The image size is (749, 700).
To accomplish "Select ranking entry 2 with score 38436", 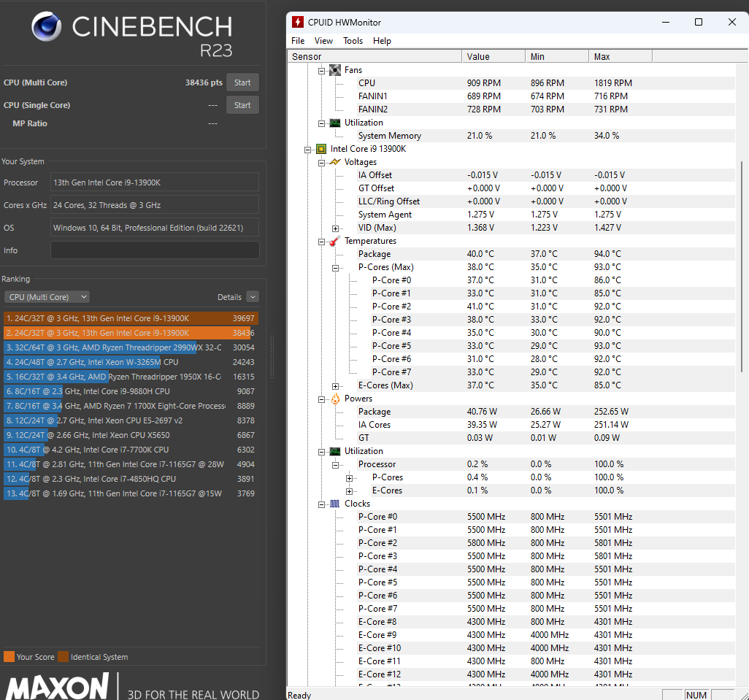I will (131, 333).
